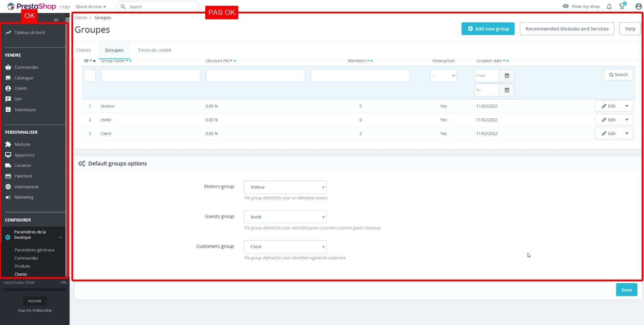
Task: Click the Search filter button
Action: pyautogui.click(x=618, y=75)
